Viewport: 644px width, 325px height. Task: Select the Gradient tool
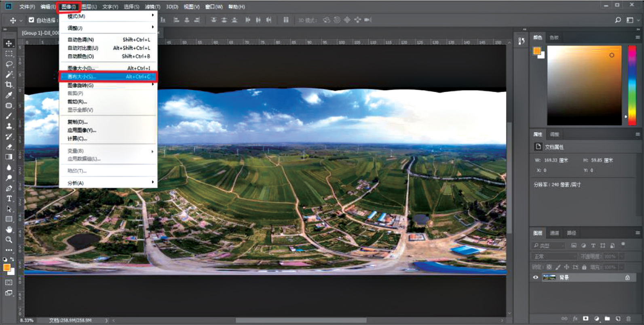point(9,157)
